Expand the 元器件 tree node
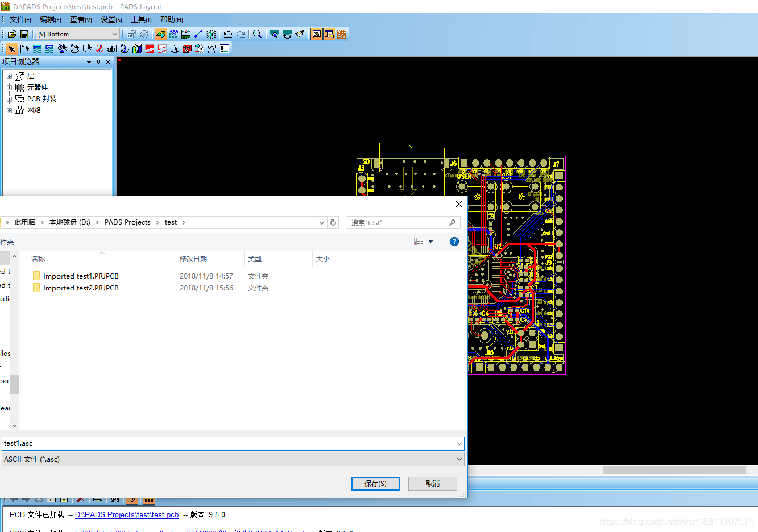Viewport: 758px width, 532px height. [x=9, y=88]
